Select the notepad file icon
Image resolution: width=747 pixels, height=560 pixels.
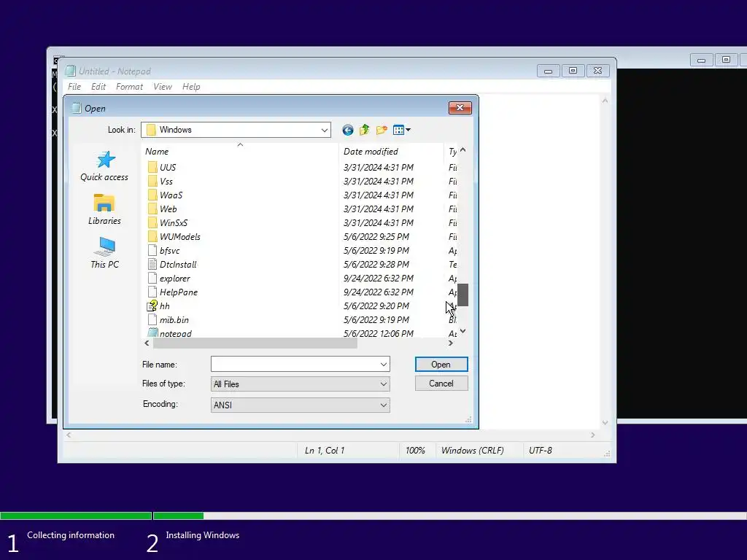click(152, 332)
